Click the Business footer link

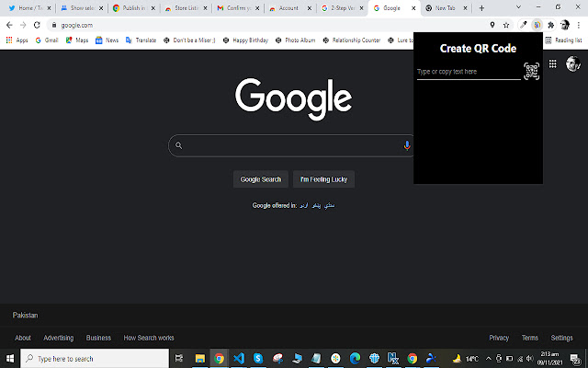(98, 338)
